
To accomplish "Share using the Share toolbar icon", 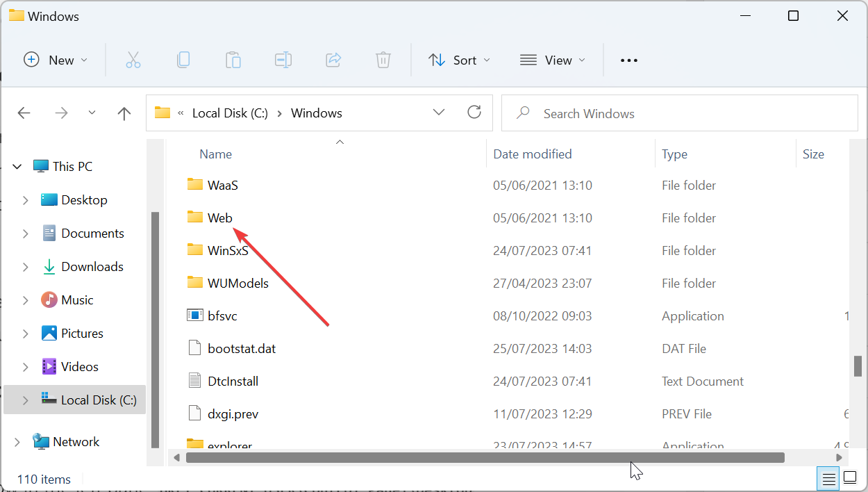I will tap(333, 60).
